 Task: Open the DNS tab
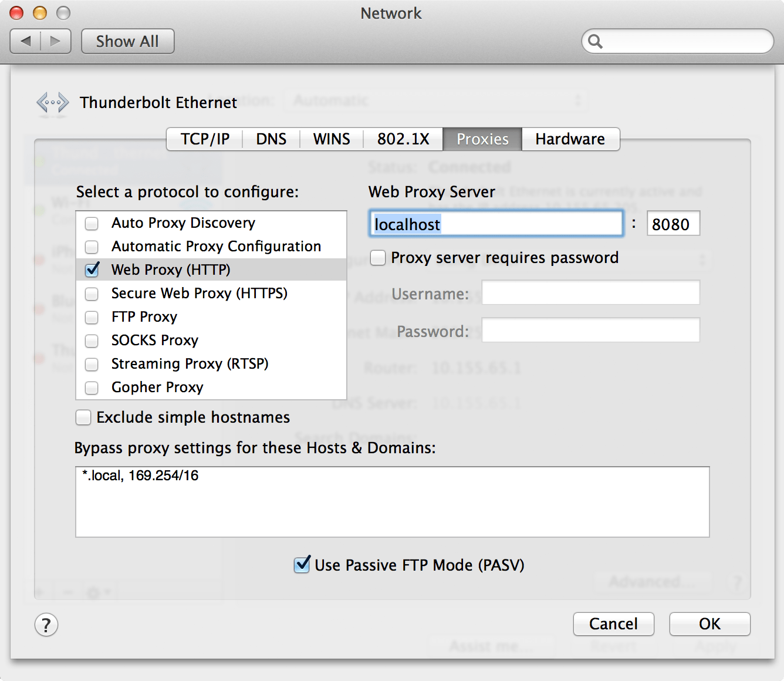pyautogui.click(x=271, y=139)
